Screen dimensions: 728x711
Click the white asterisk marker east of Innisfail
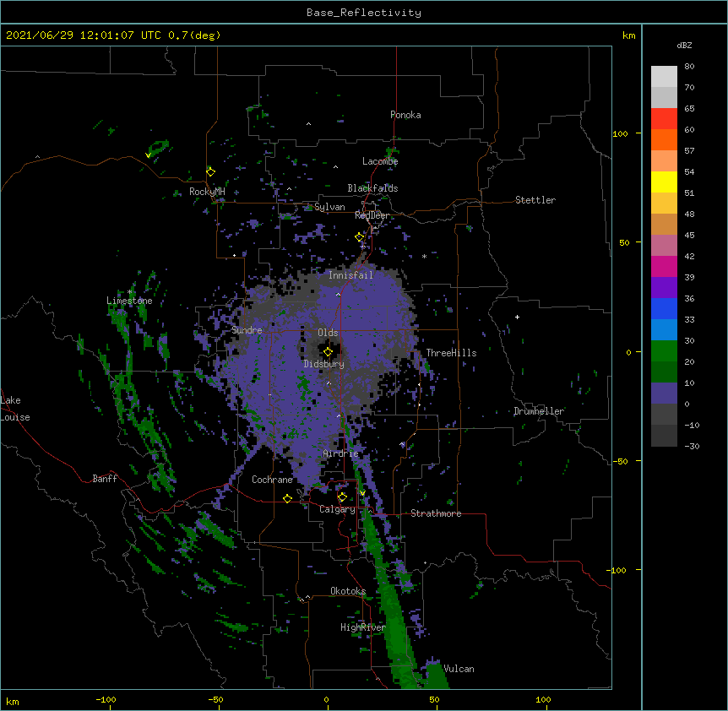424,257
